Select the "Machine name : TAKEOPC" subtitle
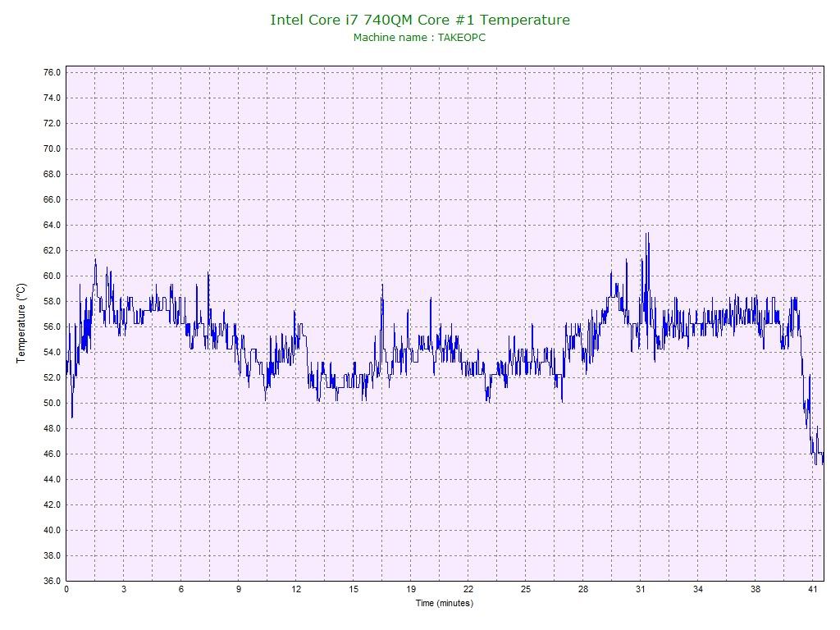Screen dimensions: 840x630 click(419, 38)
